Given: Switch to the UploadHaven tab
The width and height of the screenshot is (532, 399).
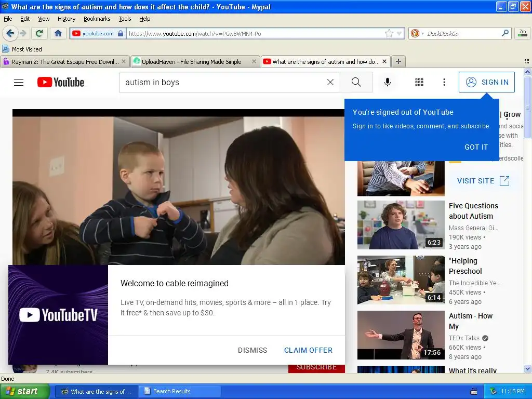Looking at the screenshot, I should (x=191, y=62).
